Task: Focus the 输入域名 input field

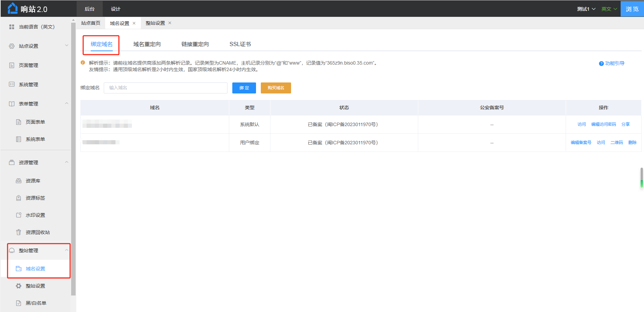Action: [x=165, y=88]
